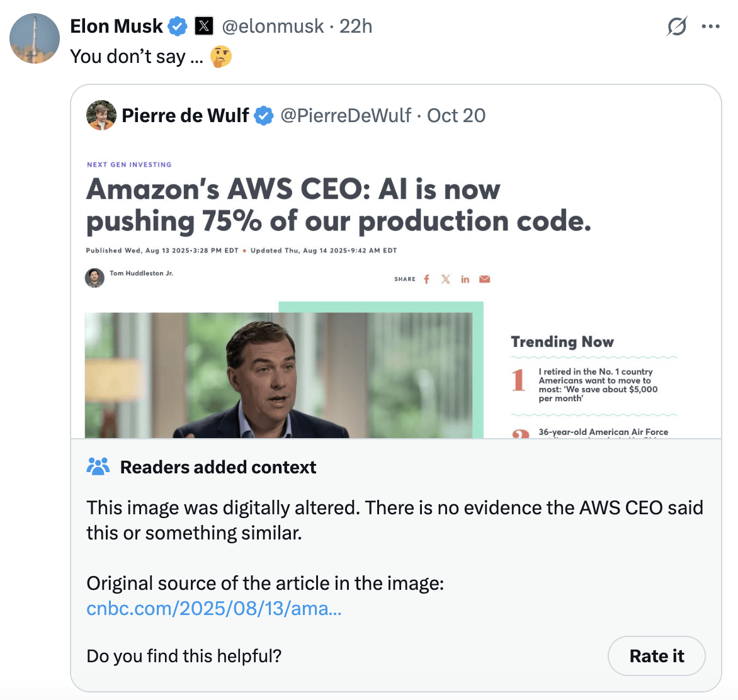738x700 pixels.
Task: Open the Oct 20 quoted post date
Action: pos(456,116)
